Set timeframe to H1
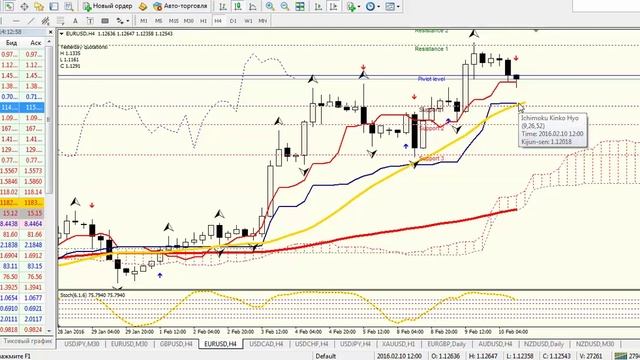Screen dimensions: 640x360 coord(203,21)
